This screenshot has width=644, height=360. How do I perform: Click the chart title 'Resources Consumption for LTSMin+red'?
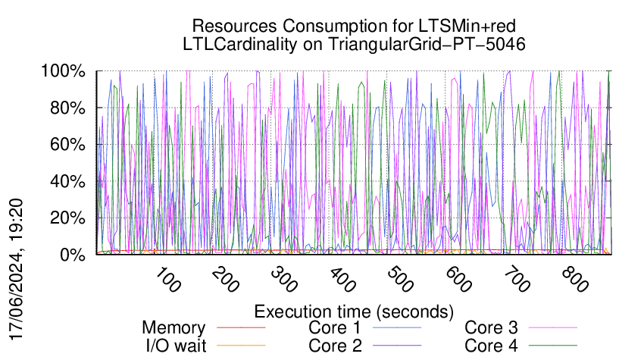point(354,26)
